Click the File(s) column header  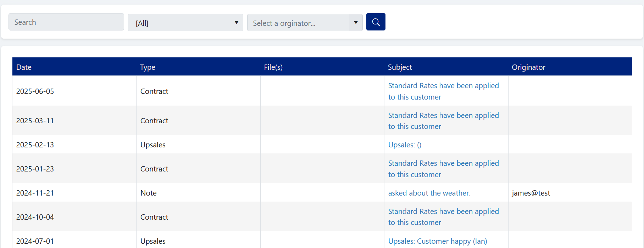pos(273,67)
